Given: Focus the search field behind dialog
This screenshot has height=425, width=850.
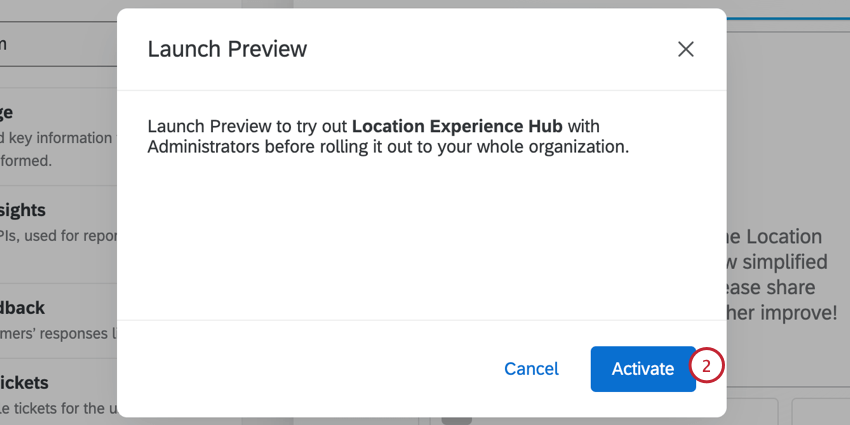Looking at the screenshot, I should (50, 43).
